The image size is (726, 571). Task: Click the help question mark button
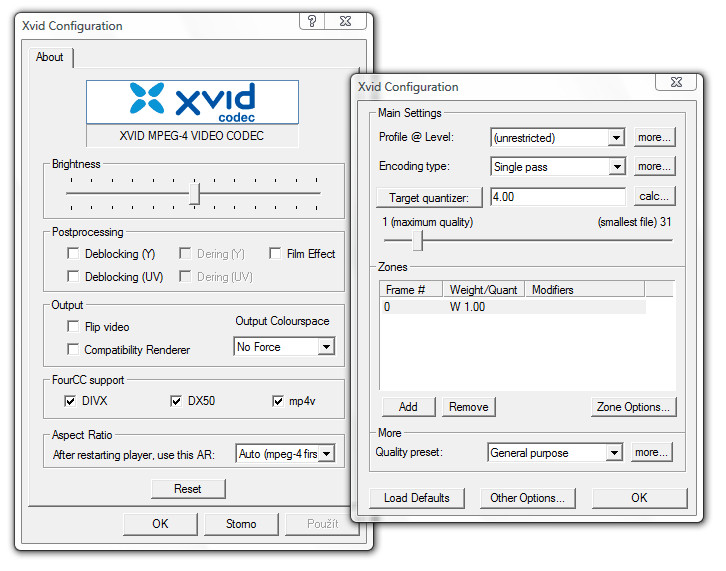(312, 21)
